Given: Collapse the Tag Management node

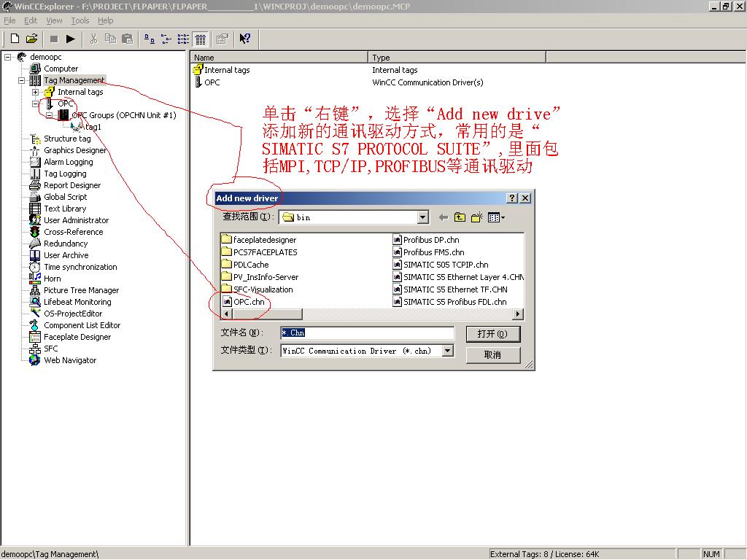Looking at the screenshot, I should [21, 80].
